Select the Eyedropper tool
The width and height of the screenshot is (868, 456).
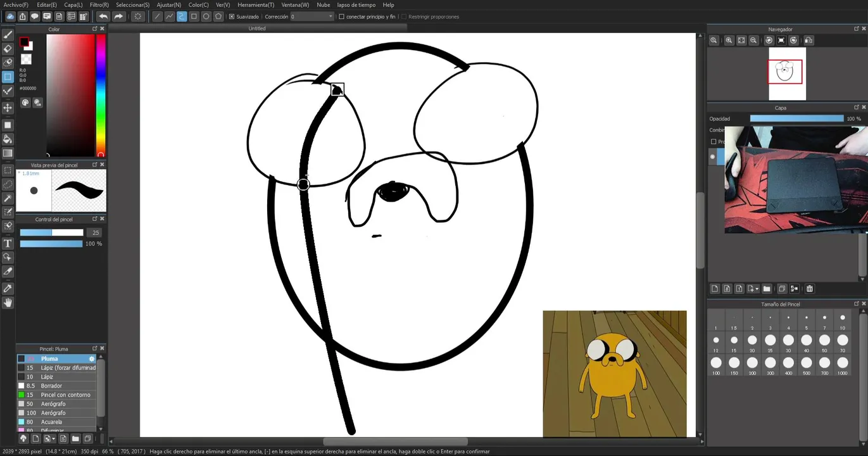(x=8, y=289)
